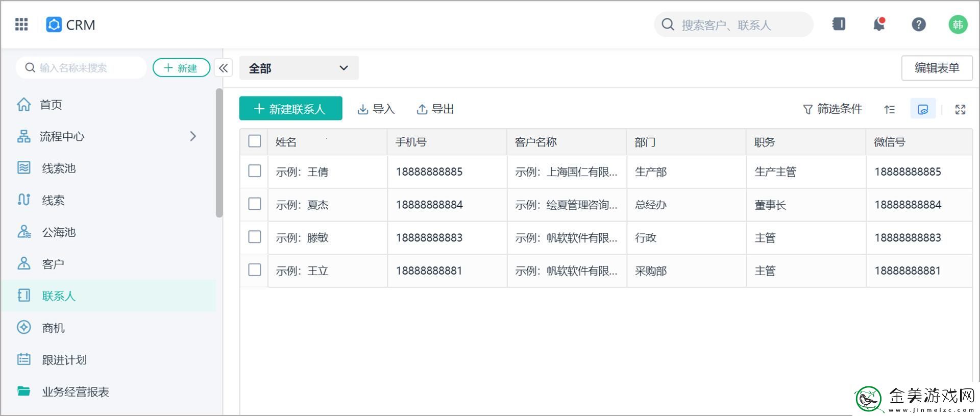Expand 流程中心 chevron arrow
Viewport: 980px width, 416px height.
pos(193,136)
